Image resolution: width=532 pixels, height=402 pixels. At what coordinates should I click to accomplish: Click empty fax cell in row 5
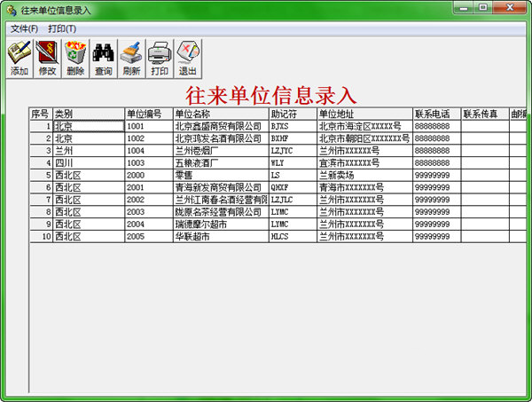(x=485, y=175)
